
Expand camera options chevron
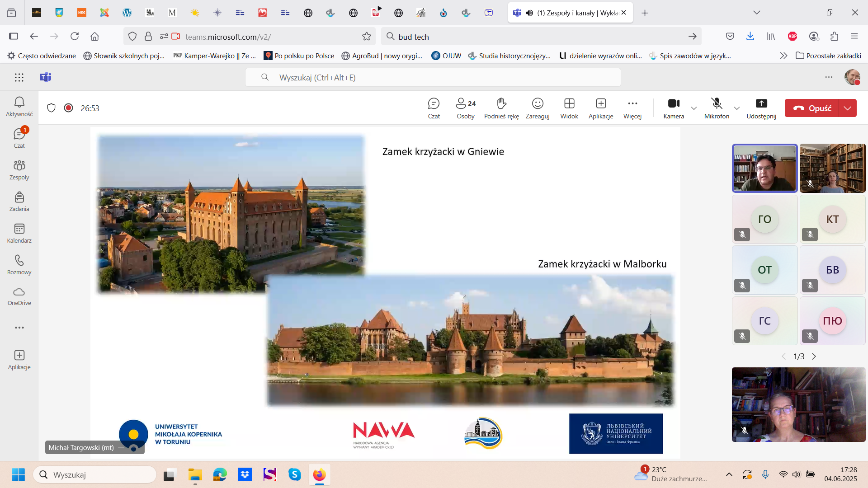(694, 108)
